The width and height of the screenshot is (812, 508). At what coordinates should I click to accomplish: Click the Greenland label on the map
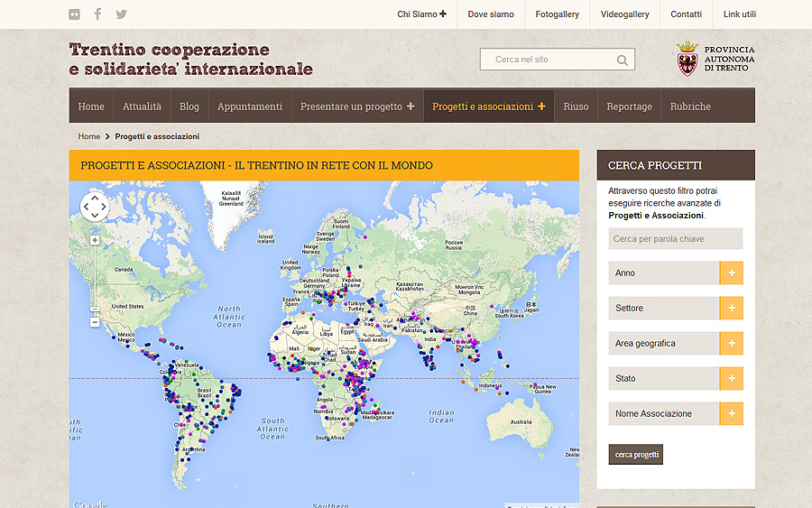231,199
